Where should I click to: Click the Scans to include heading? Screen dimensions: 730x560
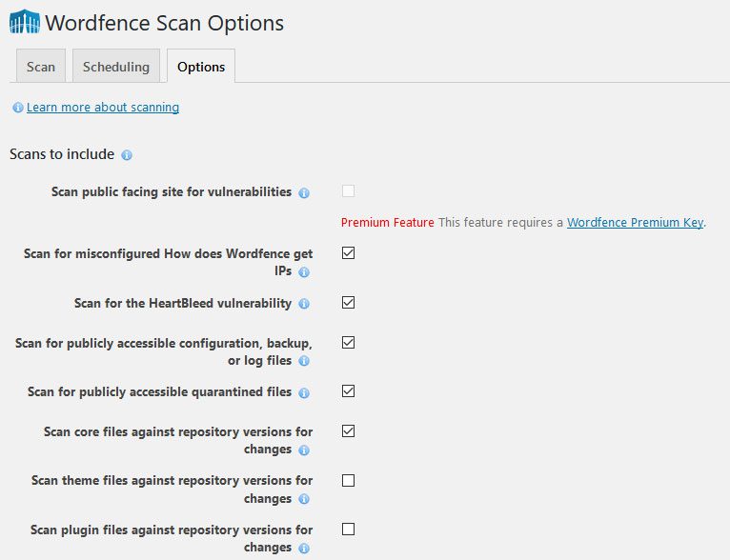[62, 154]
